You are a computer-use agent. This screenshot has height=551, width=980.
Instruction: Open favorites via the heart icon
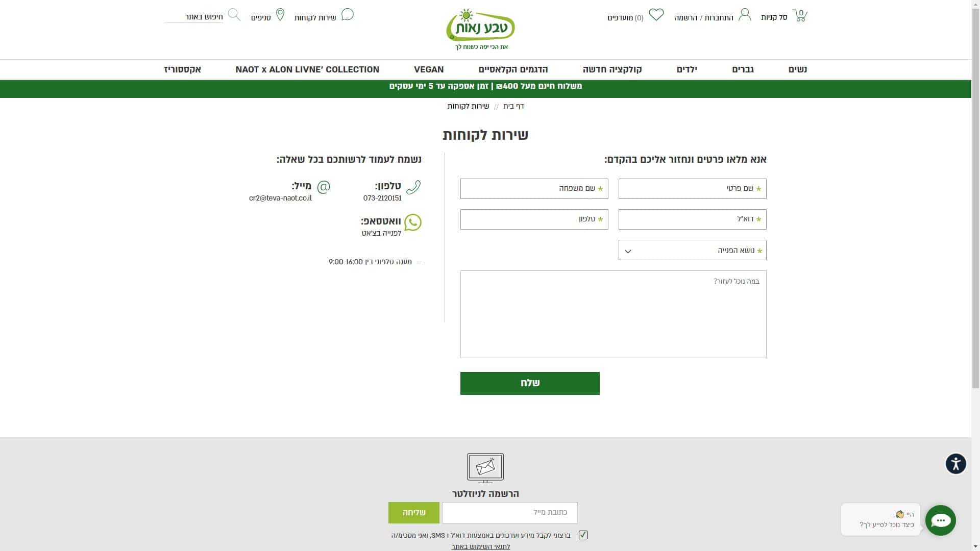tap(656, 15)
